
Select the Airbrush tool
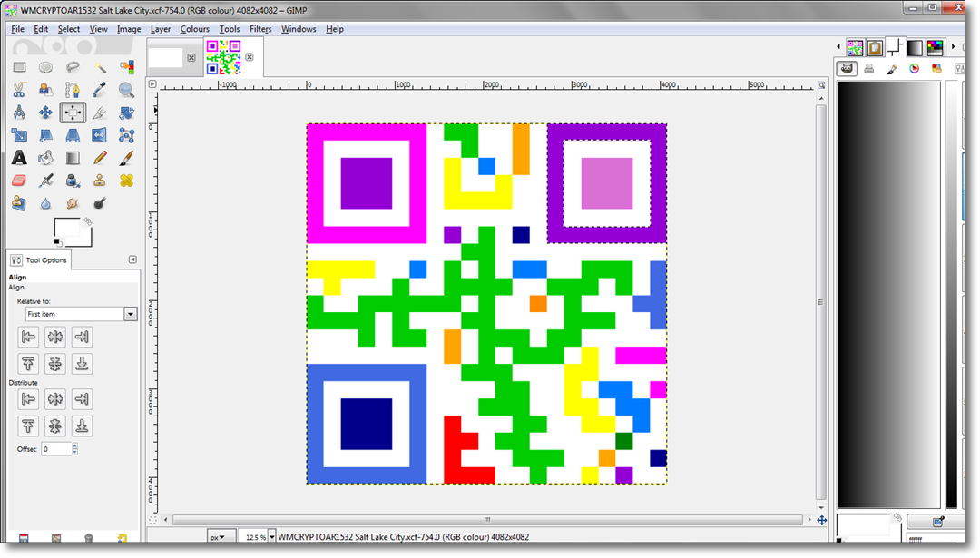[x=45, y=181]
